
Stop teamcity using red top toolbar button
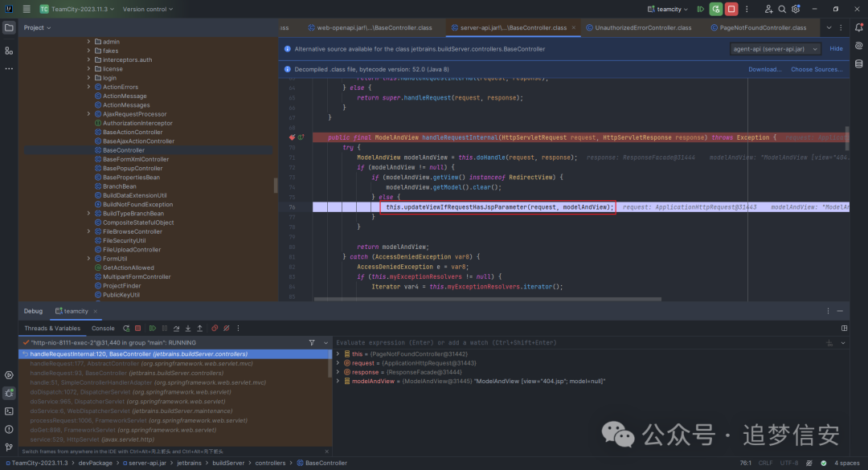tap(731, 9)
